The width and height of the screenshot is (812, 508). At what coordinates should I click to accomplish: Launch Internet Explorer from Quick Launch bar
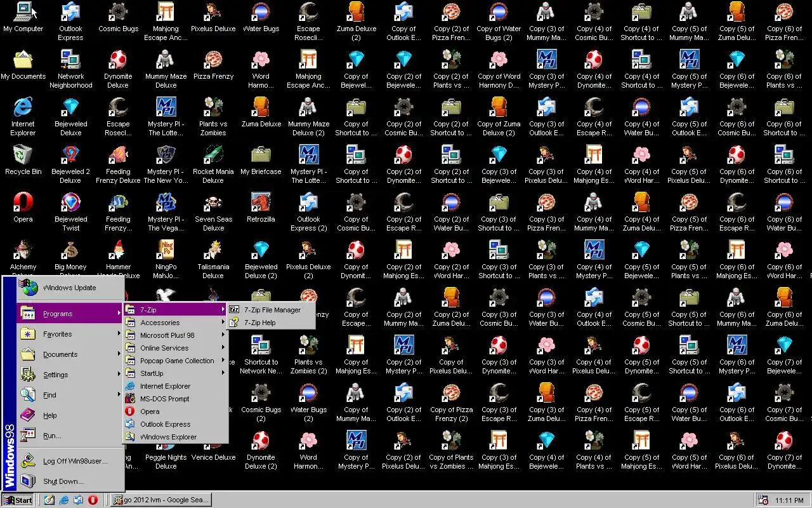pyautogui.click(x=64, y=500)
